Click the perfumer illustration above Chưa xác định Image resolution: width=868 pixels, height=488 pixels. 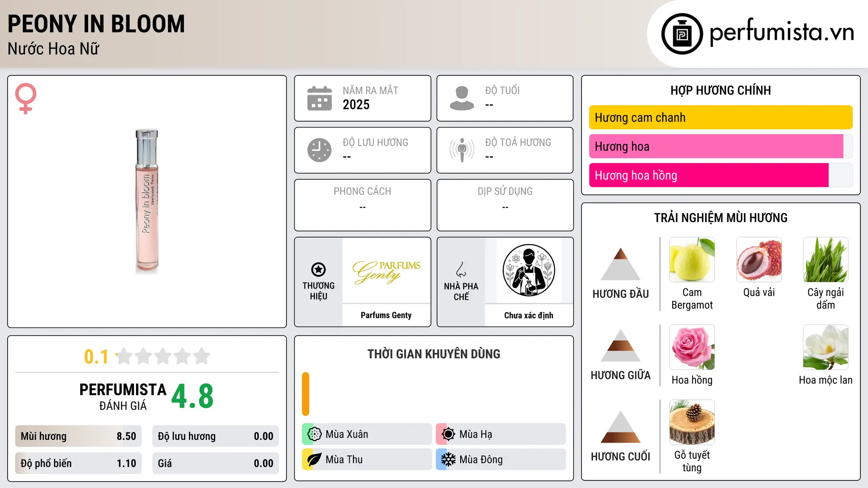[529, 270]
